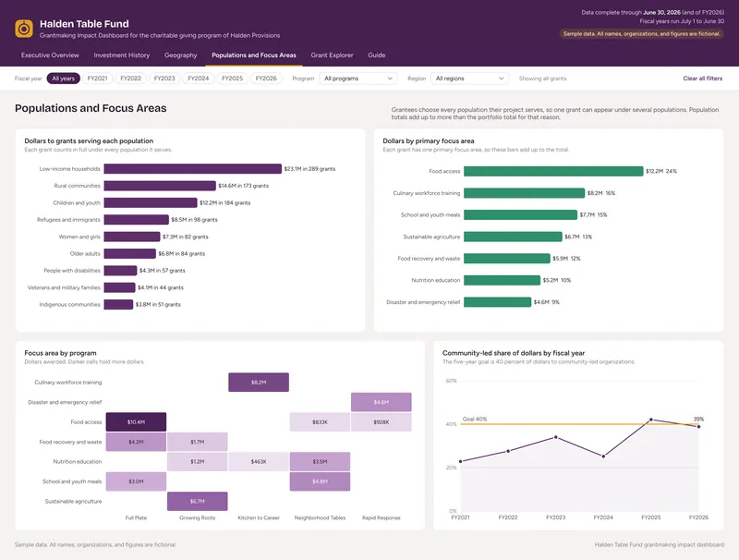Click the 'Goal 40%' line label

tap(475, 419)
